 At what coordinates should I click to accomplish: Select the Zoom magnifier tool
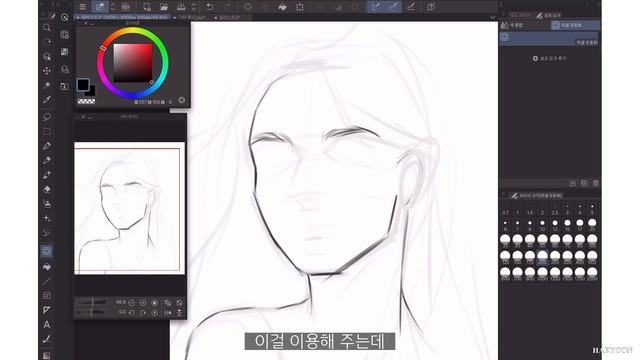[47, 27]
